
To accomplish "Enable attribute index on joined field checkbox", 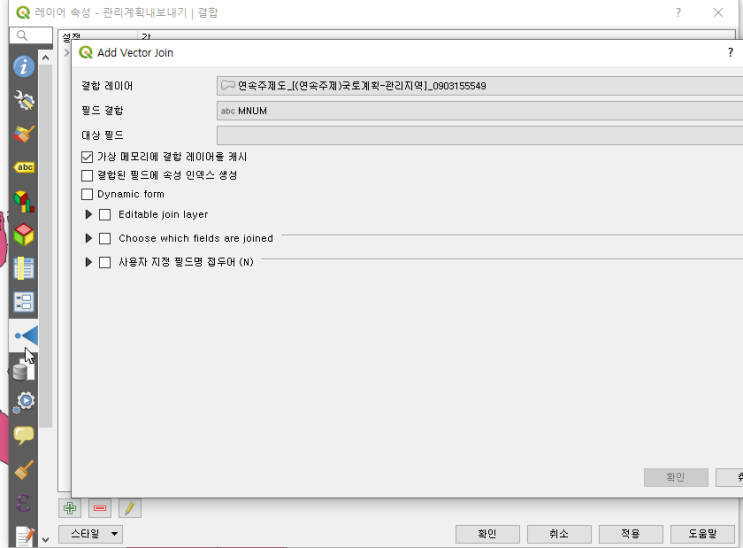I will tap(87, 176).
